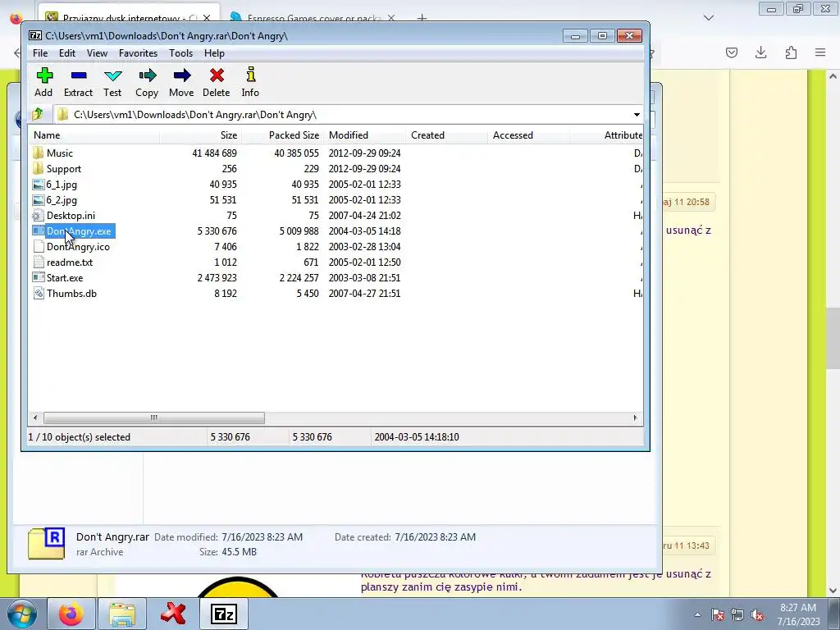Viewport: 840px width, 630px height.
Task: Select the Desktop.ini file icon
Action: 38,216
